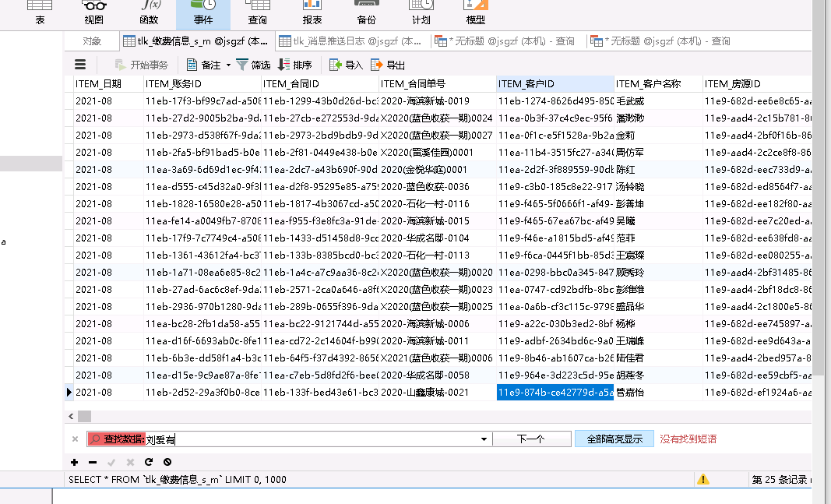Open the 计划 (Schedule) icon
This screenshot has width=831, height=504.
point(421,13)
